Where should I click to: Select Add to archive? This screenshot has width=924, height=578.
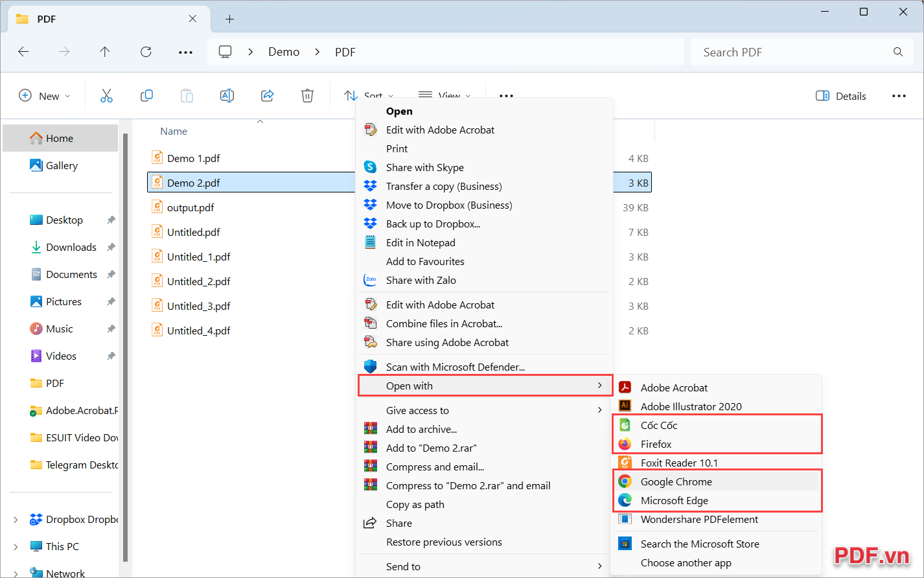click(x=485, y=429)
